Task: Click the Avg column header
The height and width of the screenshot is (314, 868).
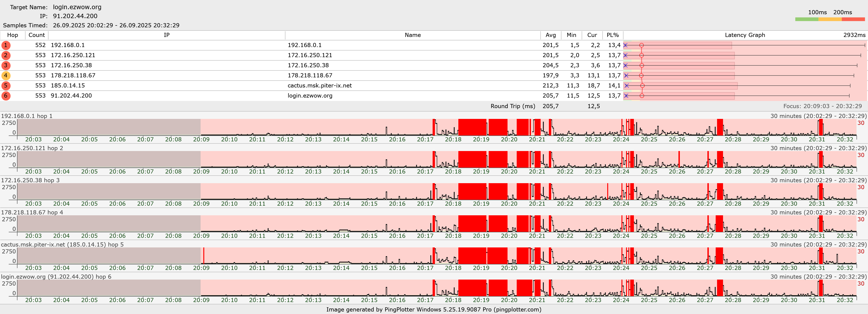Action: pos(550,35)
